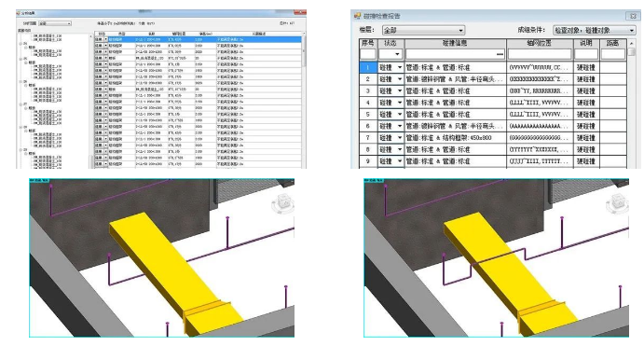
Task: Click row 6 轴网位置 cell starting with AAAA
Action: tap(540, 126)
